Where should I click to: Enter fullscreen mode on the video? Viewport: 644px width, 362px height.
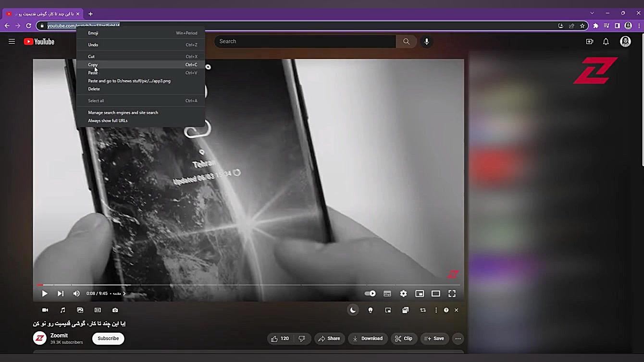click(x=452, y=293)
